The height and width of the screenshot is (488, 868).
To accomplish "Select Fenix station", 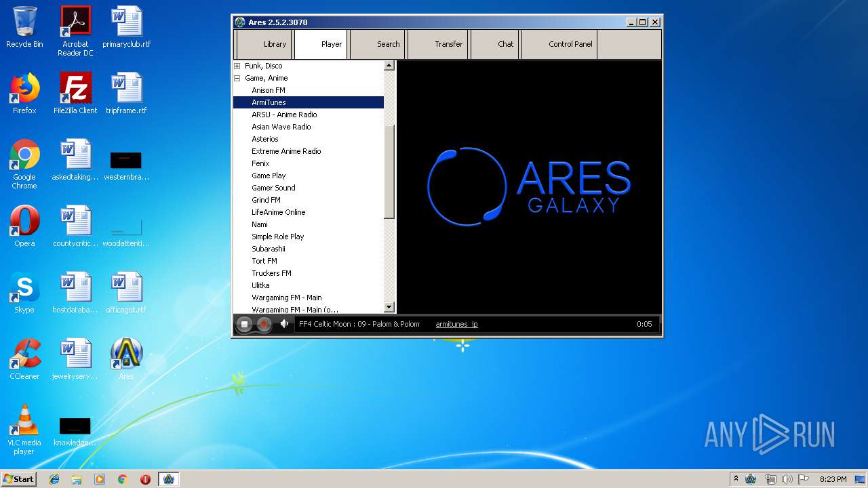I will [260, 163].
